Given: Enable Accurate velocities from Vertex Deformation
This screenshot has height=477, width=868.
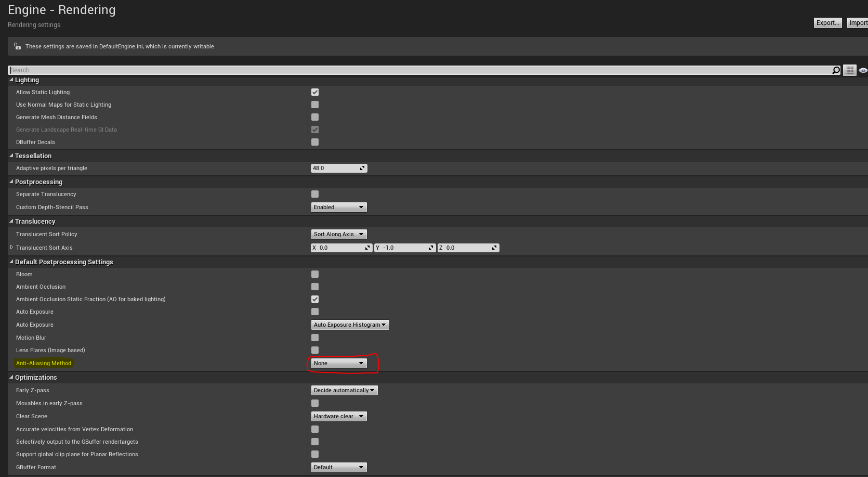Looking at the screenshot, I should [315, 429].
